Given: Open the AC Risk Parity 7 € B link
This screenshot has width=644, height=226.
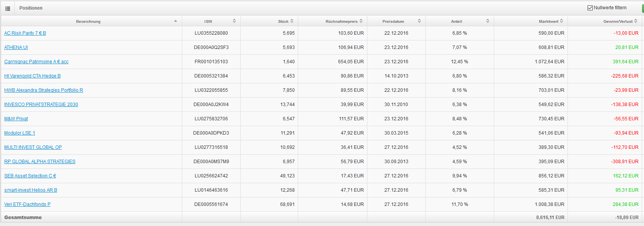Looking at the screenshot, I should pyautogui.click(x=25, y=33).
